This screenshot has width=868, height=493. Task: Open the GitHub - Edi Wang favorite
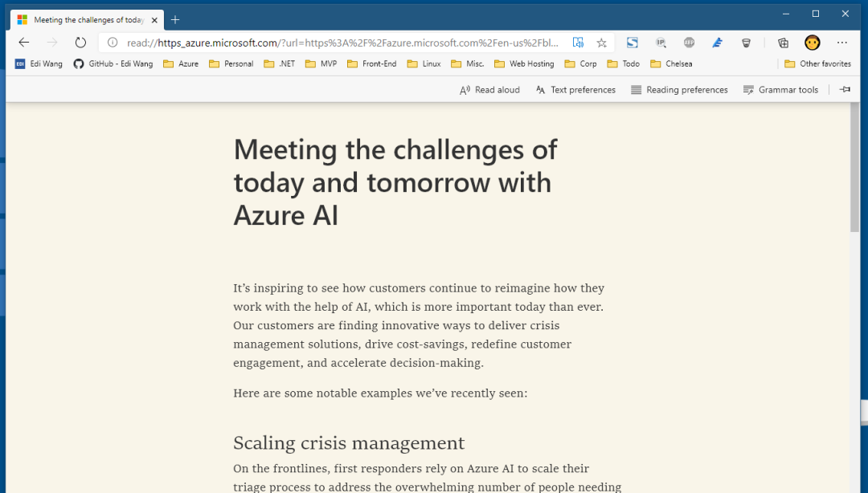pos(113,63)
